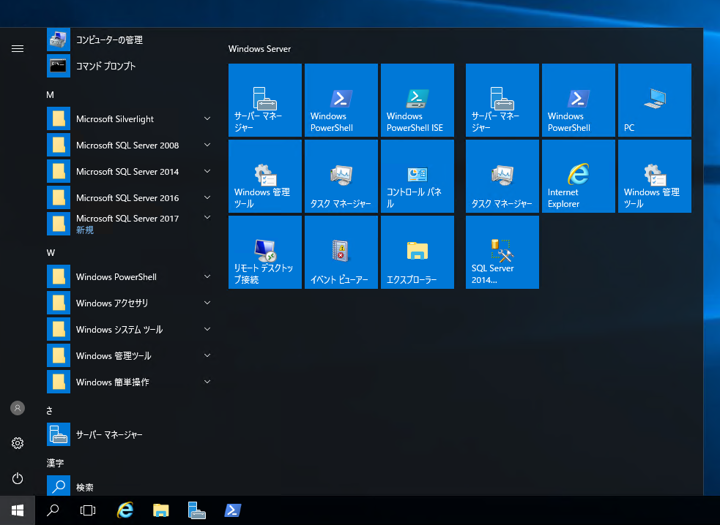Select the Windows 管理ツール folder name in list

pyautogui.click(x=113, y=356)
